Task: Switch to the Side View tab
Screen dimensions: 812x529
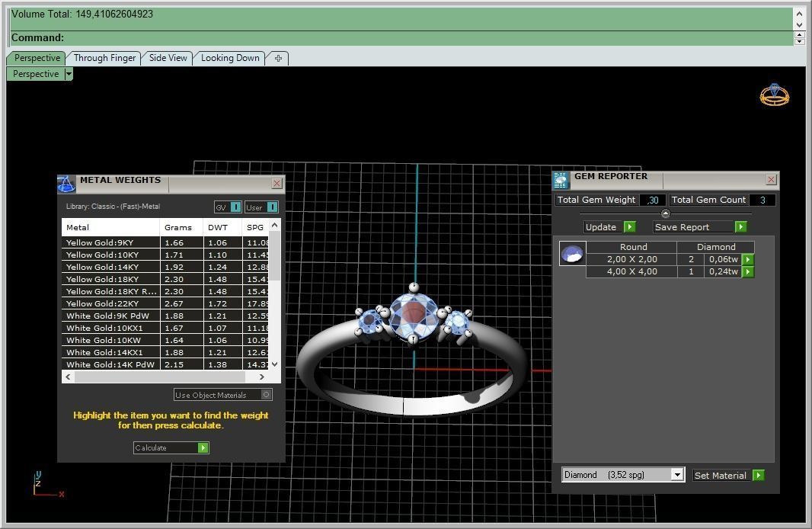Action: coord(168,58)
